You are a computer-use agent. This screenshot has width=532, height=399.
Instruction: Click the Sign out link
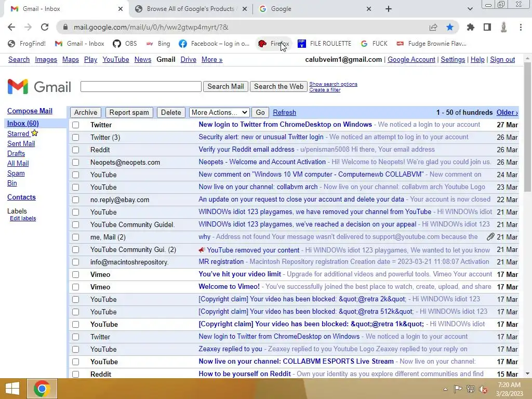[x=502, y=59]
